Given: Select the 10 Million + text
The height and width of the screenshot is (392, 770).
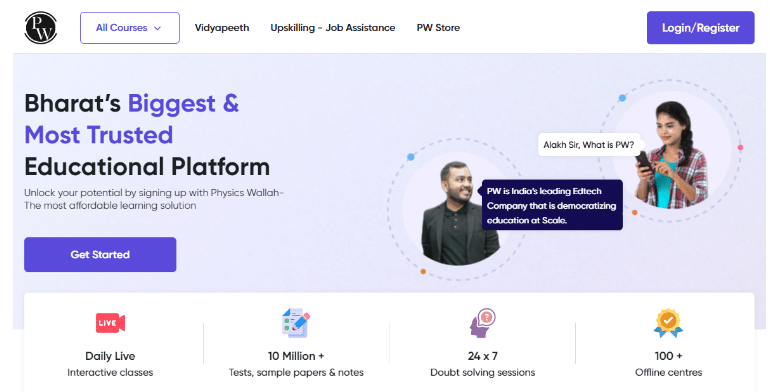Looking at the screenshot, I should (x=296, y=356).
